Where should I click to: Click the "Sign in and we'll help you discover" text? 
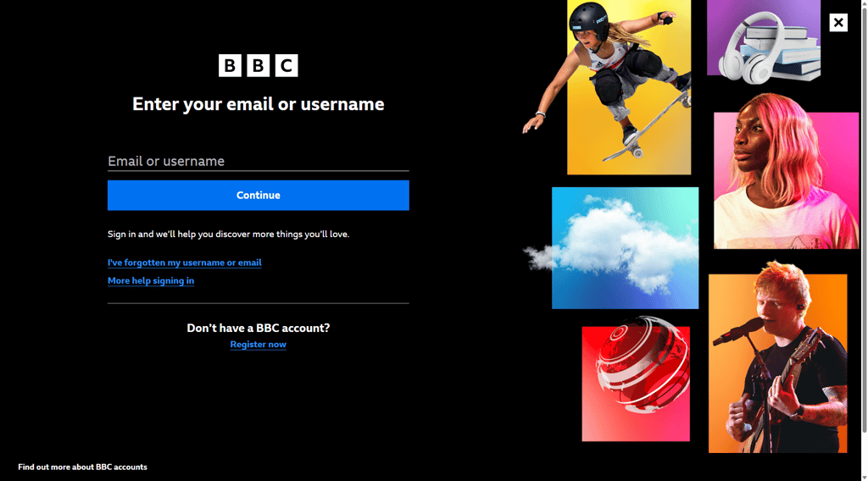pyautogui.click(x=228, y=234)
